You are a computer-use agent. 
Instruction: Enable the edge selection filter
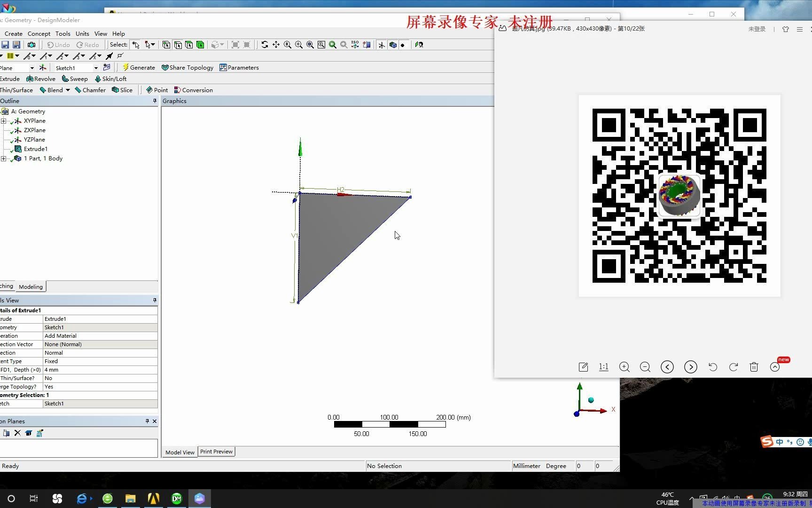pyautogui.click(x=178, y=45)
